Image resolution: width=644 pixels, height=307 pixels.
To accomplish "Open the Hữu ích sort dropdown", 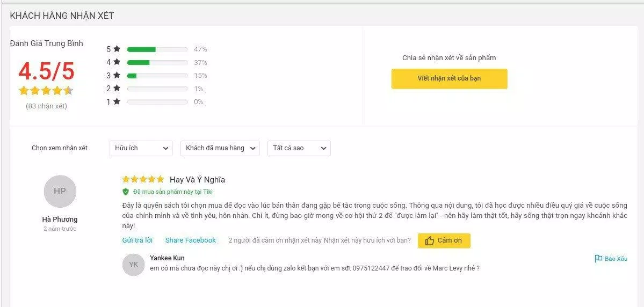I will (x=141, y=148).
